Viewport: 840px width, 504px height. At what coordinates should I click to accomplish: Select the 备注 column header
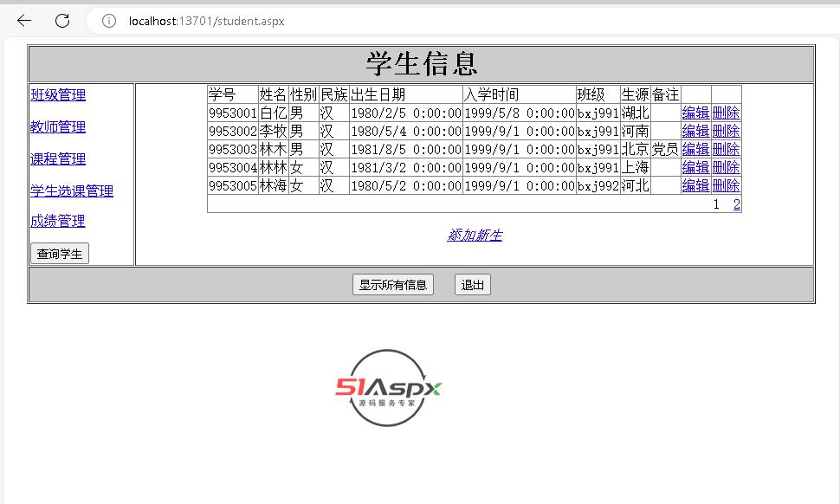(666, 94)
